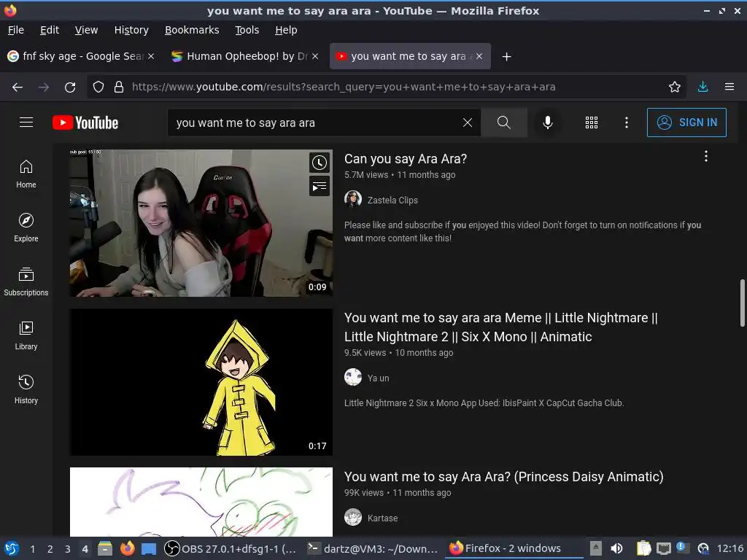Screen dimensions: 747x560
Task: Open the History menu in menu bar
Action: click(x=131, y=30)
